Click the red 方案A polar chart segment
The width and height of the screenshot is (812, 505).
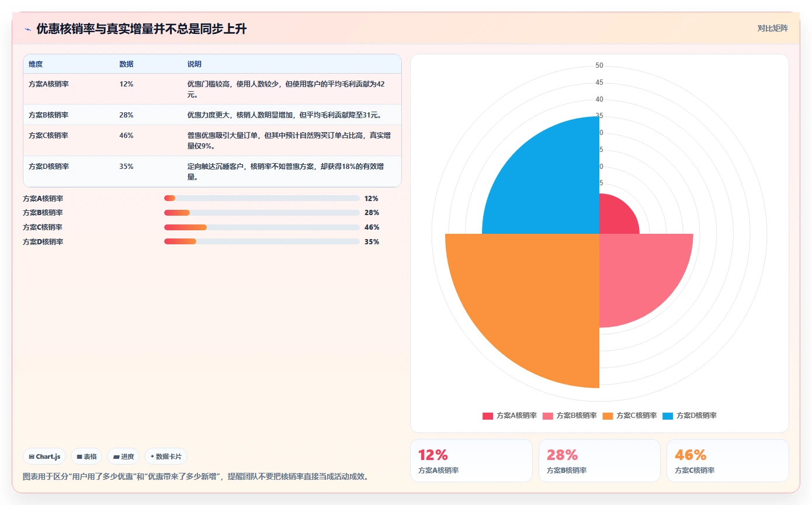tap(615, 217)
